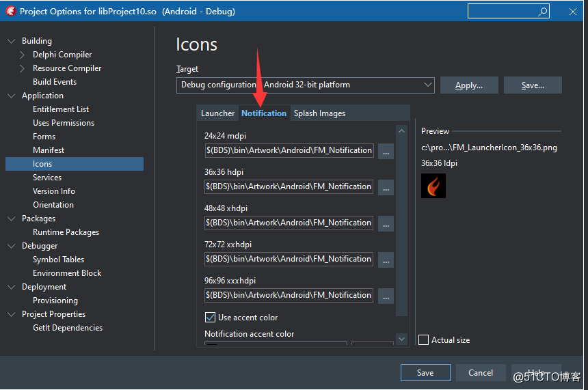Click the bottom Save button
This screenshot has width=588, height=390.
(x=425, y=372)
